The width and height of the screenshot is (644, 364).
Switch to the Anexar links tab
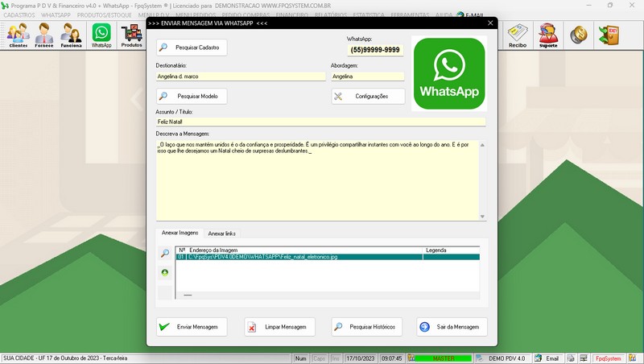[222, 234]
